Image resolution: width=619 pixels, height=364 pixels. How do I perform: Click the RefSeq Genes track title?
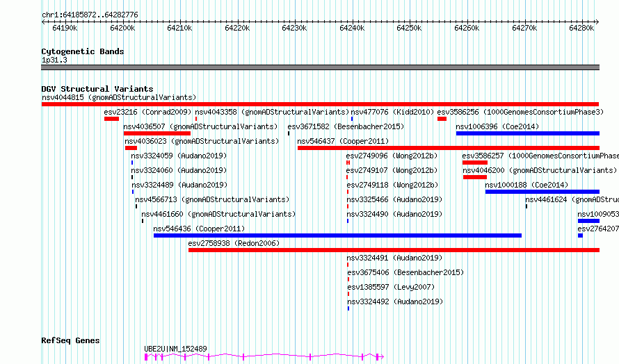70,341
